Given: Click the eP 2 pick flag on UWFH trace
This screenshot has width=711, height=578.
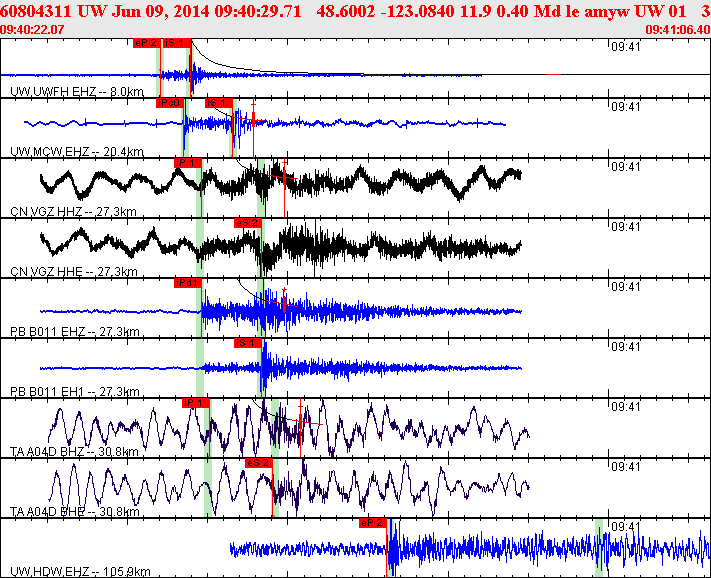Looking at the screenshot, I should pos(146,43).
